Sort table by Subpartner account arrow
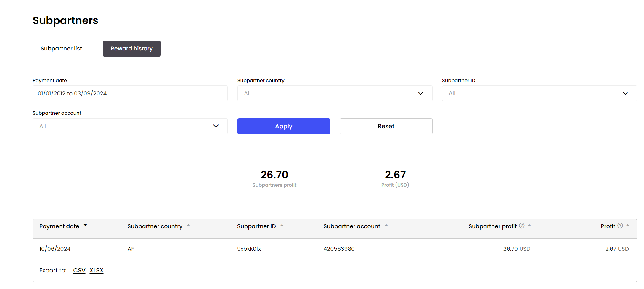This screenshot has width=644, height=289. [x=386, y=226]
